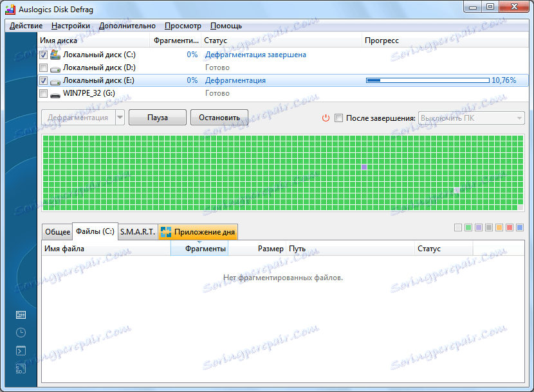Open the Приложение дня tab
The image size is (534, 392).
coord(198,232)
